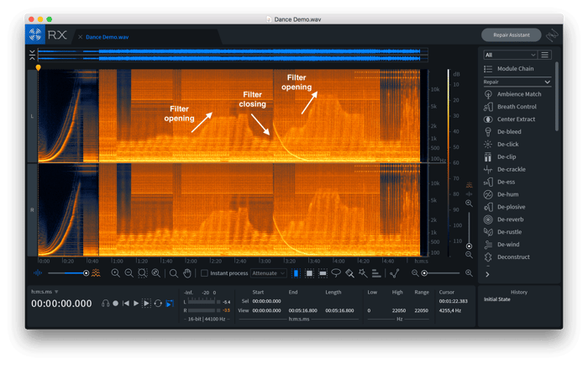Screen dimensions: 588x365
Task: Zoom to the current selection
Action: [x=143, y=273]
